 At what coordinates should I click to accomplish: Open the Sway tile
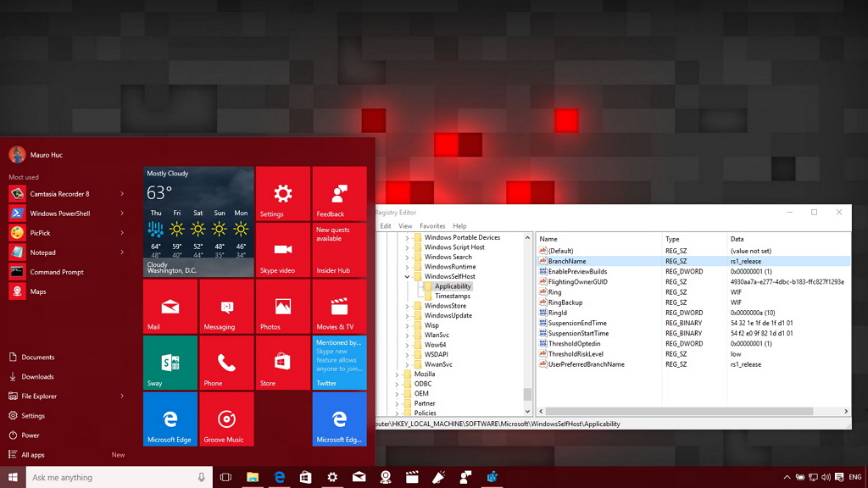pyautogui.click(x=170, y=363)
